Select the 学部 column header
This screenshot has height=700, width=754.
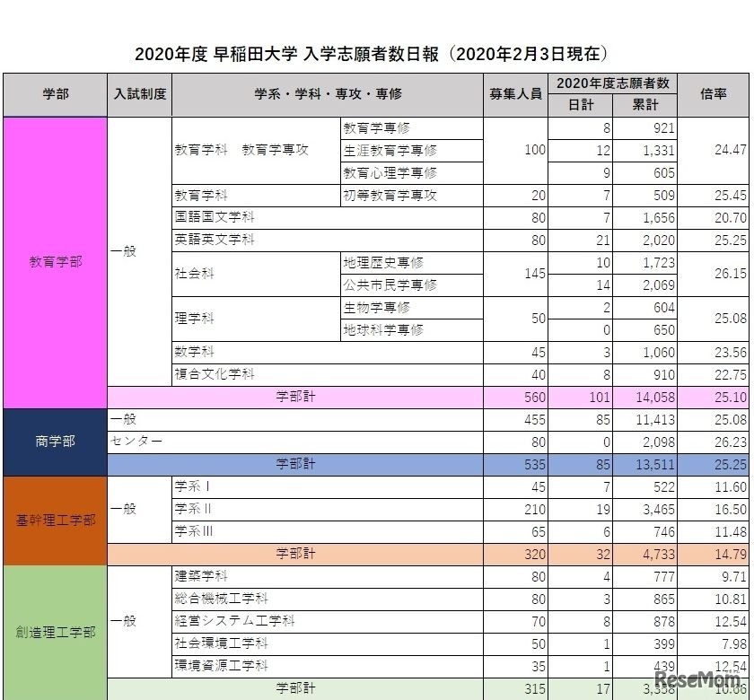click(55, 94)
